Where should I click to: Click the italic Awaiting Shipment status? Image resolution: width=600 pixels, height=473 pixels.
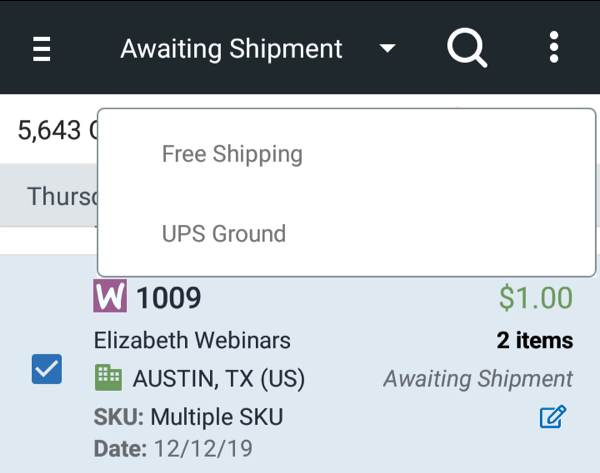(478, 379)
